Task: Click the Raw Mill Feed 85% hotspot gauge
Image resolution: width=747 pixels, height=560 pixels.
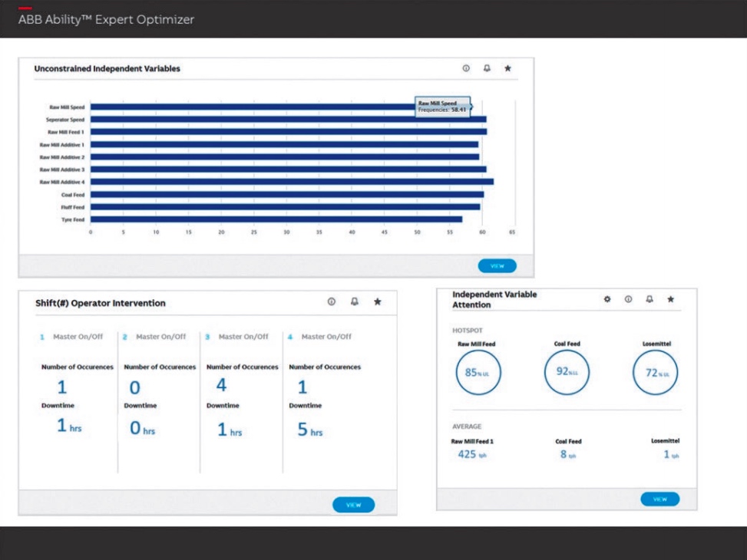Action: [x=478, y=372]
